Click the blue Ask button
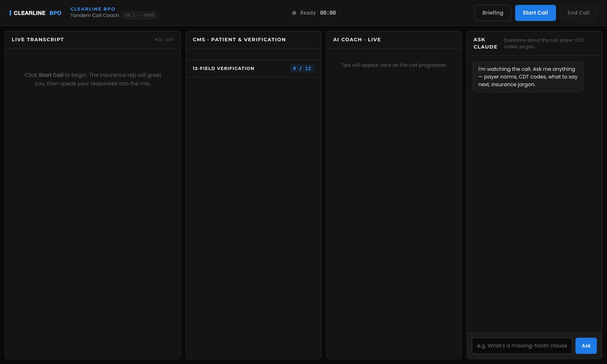 click(x=586, y=346)
